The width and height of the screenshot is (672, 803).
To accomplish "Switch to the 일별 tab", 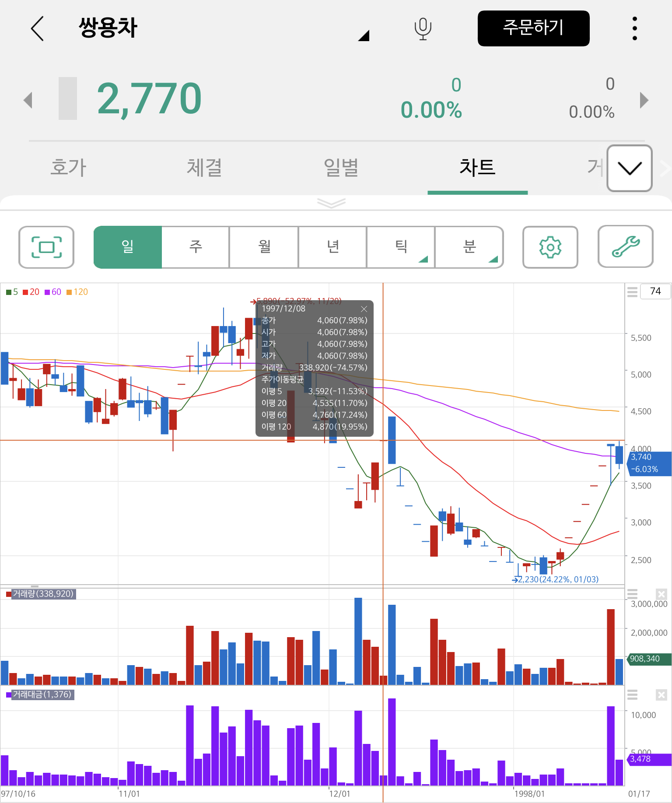I will [341, 168].
